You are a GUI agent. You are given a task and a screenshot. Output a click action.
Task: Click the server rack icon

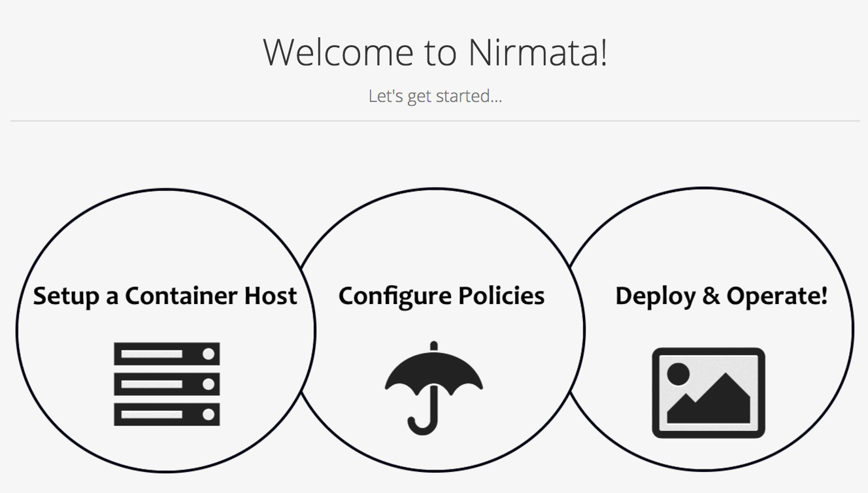click(x=167, y=384)
